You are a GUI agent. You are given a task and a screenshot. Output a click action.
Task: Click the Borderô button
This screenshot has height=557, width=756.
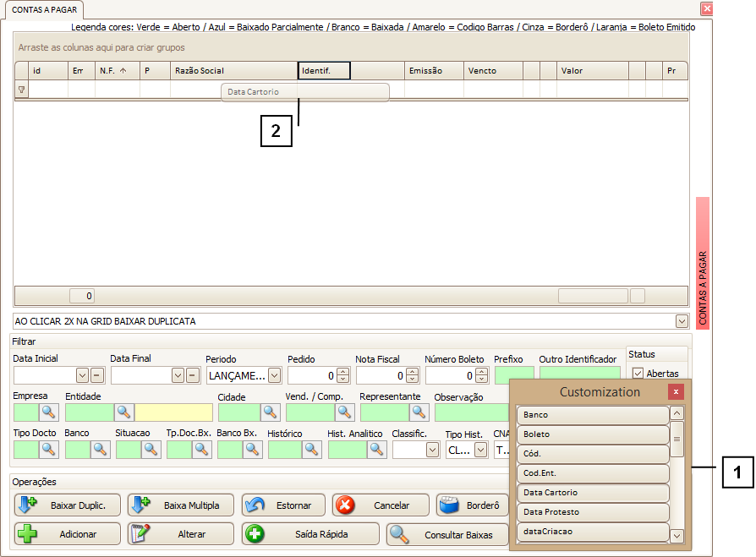pos(472,505)
